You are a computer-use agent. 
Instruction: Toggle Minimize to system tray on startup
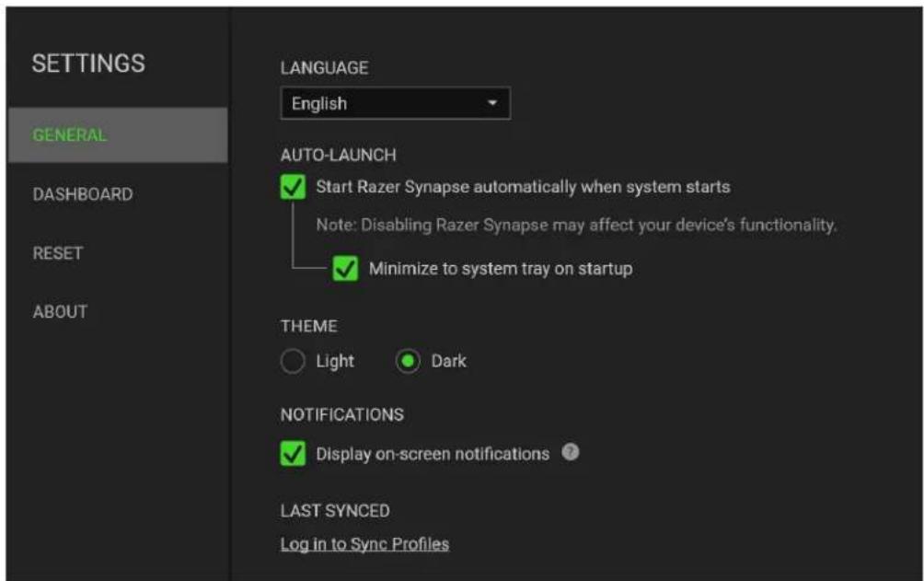click(345, 268)
